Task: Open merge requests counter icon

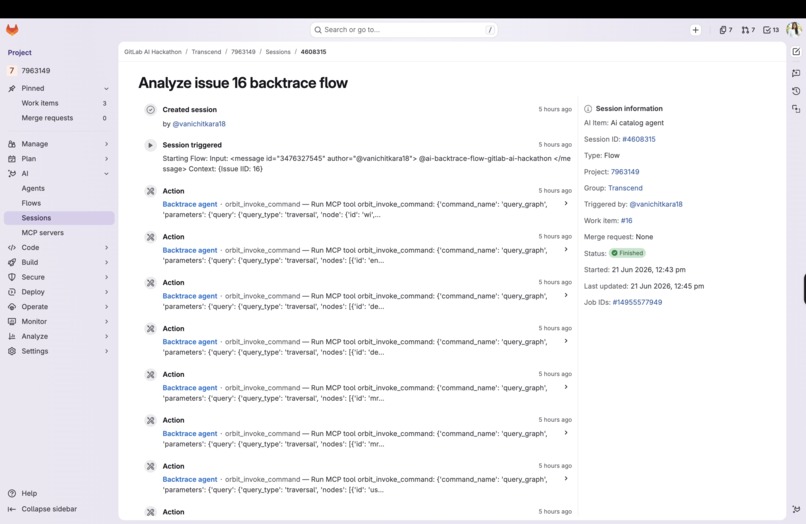Action: [748, 30]
